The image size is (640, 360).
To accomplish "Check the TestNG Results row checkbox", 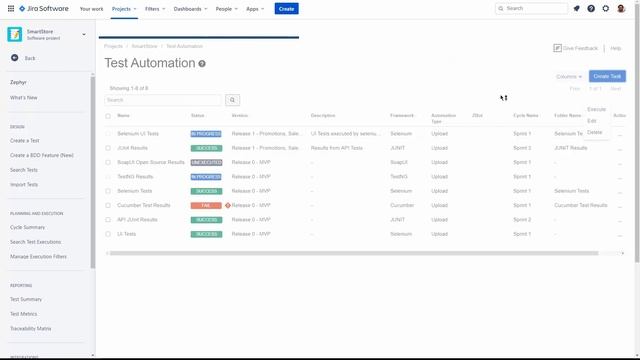I will (x=108, y=177).
